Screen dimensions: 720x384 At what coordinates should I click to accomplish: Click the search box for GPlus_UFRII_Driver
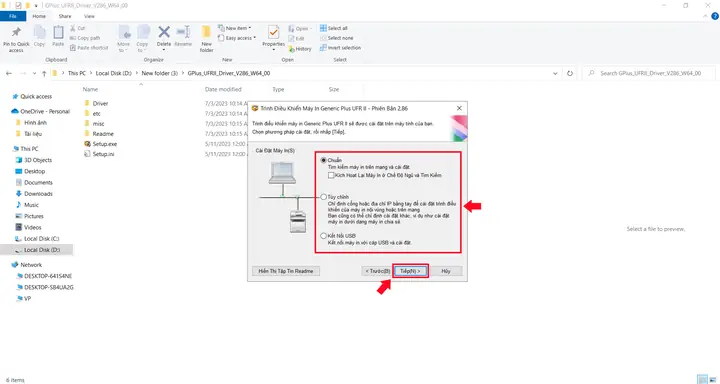point(648,73)
